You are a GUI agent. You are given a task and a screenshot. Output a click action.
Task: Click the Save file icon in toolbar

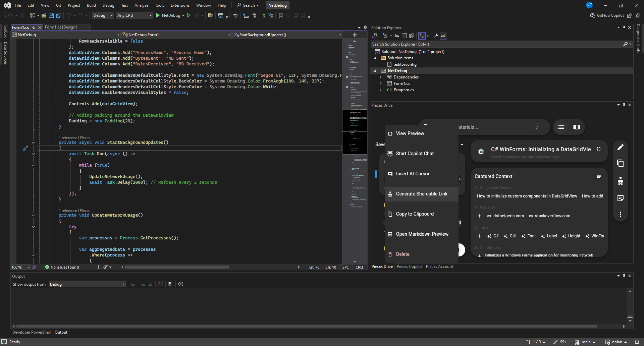coord(51,15)
